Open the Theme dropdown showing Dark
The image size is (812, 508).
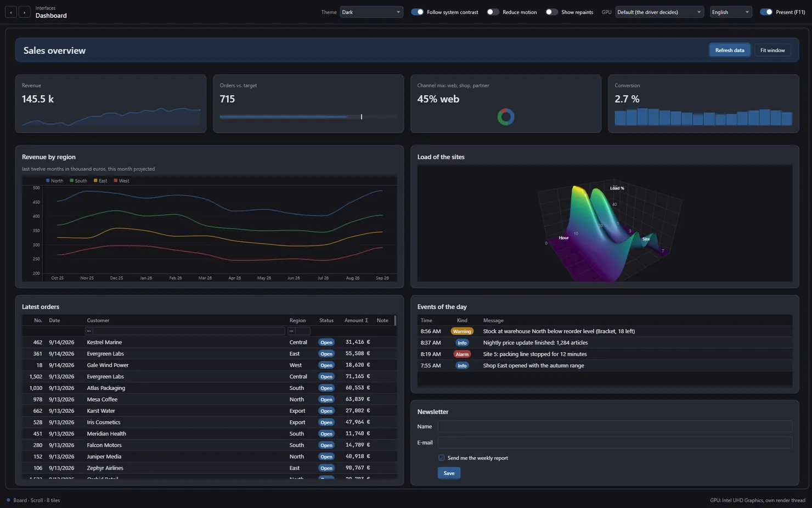[371, 12]
